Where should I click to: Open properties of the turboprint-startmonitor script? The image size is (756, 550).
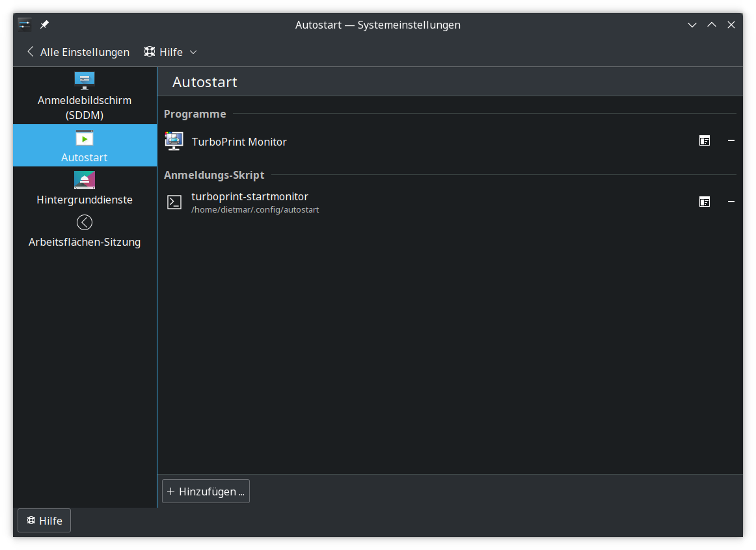(x=705, y=202)
